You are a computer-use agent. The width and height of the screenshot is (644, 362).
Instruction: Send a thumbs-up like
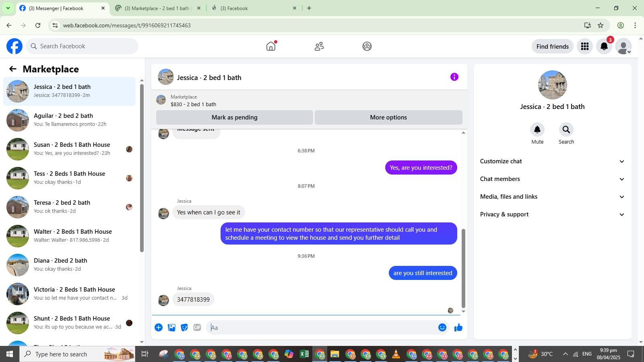(x=458, y=327)
